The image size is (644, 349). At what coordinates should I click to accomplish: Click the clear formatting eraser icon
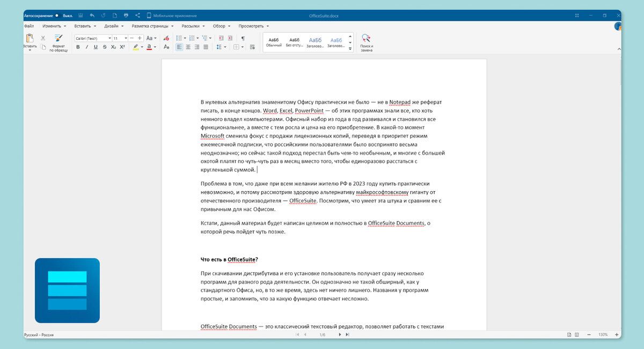pos(166,38)
